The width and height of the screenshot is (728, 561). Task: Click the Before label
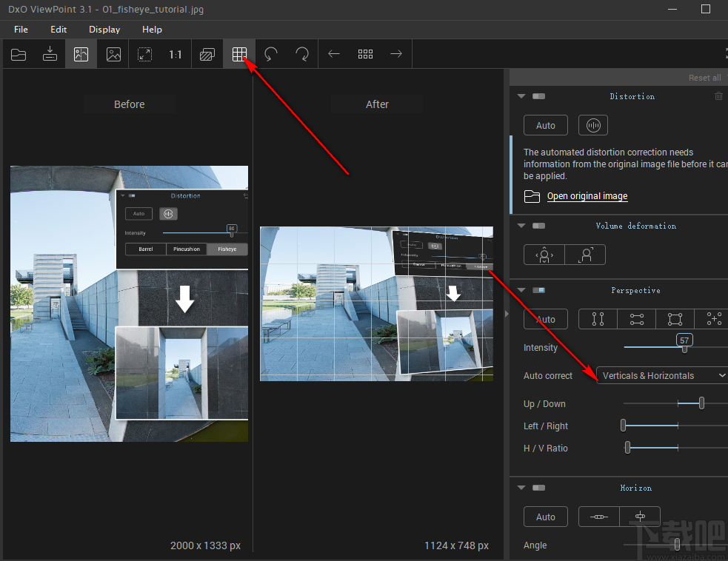pyautogui.click(x=130, y=104)
